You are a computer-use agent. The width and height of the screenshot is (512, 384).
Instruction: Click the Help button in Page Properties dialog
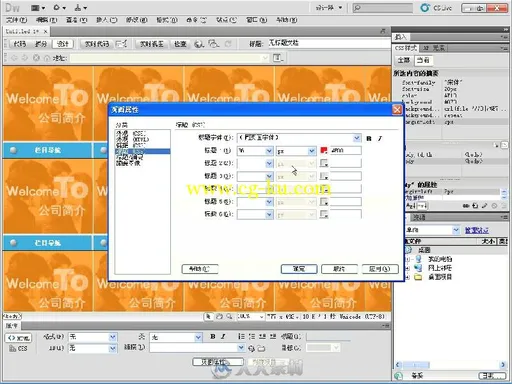tap(200, 269)
